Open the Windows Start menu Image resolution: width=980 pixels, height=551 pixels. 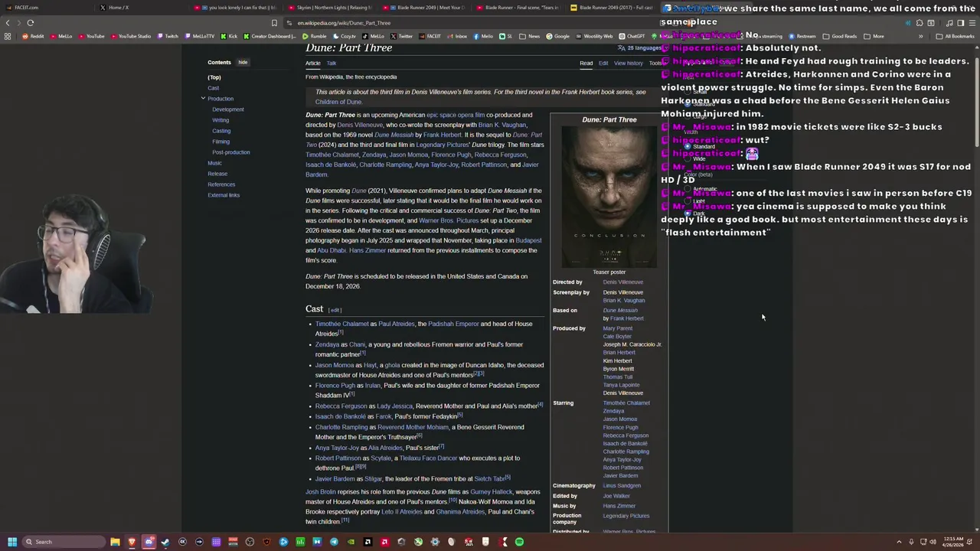12,542
